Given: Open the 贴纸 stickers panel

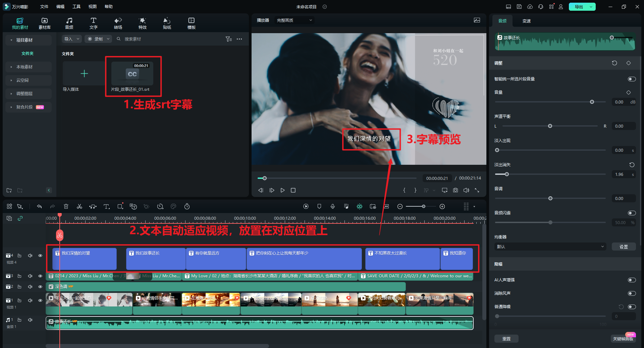Looking at the screenshot, I should [167, 23].
